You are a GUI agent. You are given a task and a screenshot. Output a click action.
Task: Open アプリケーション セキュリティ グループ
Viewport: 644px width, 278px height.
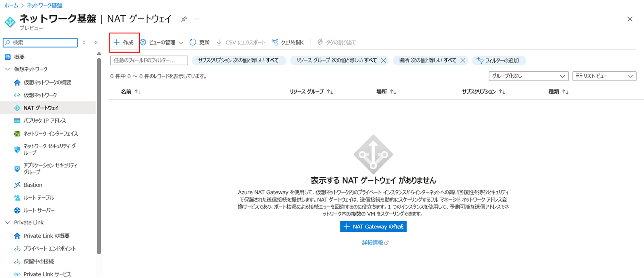(50, 168)
